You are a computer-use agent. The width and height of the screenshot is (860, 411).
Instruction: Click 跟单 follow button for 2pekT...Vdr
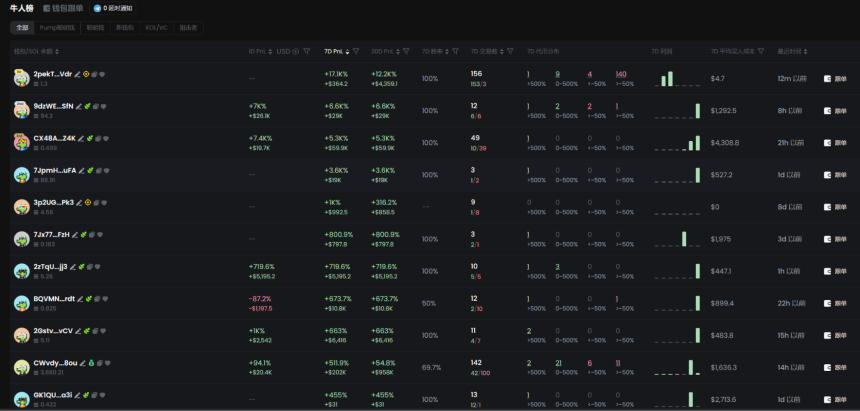(x=835, y=78)
